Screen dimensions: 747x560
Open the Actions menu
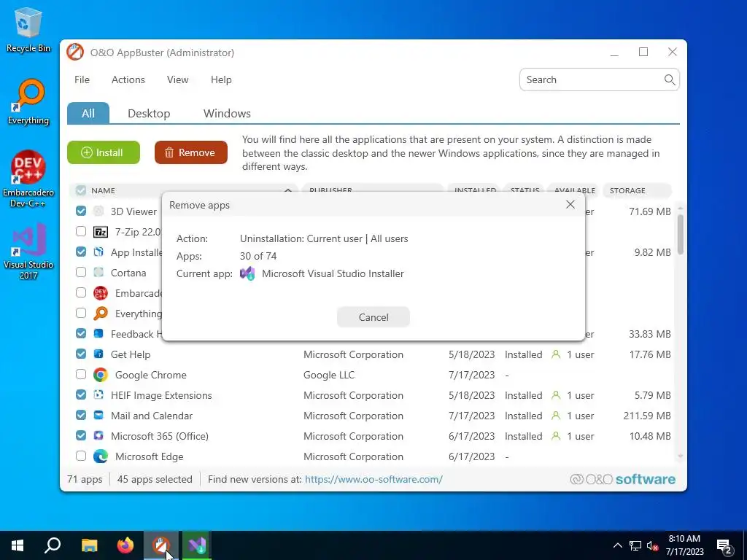pyautogui.click(x=128, y=79)
